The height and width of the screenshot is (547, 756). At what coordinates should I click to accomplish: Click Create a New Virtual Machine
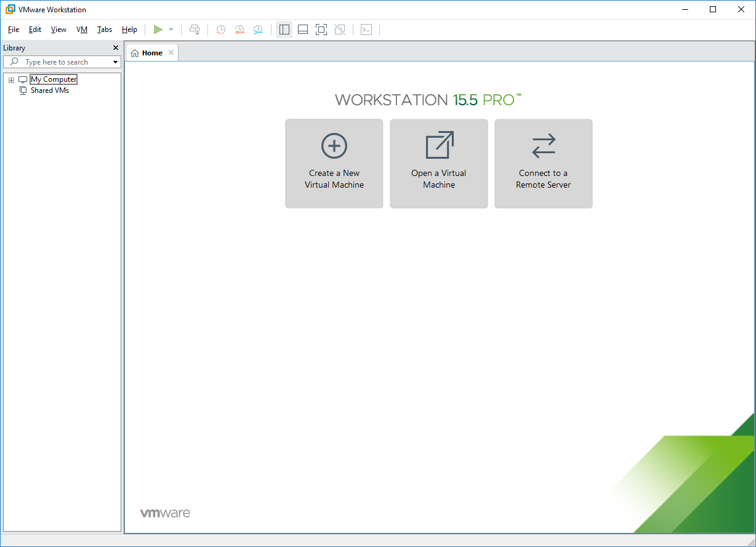pyautogui.click(x=334, y=164)
